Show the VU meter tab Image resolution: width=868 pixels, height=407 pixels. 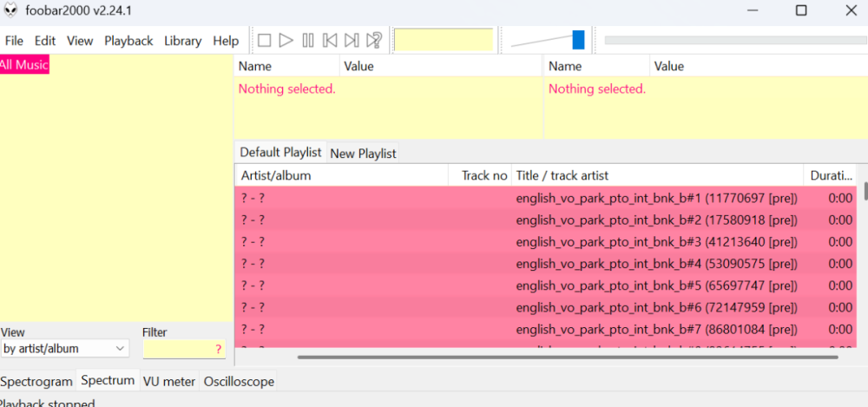[168, 382]
